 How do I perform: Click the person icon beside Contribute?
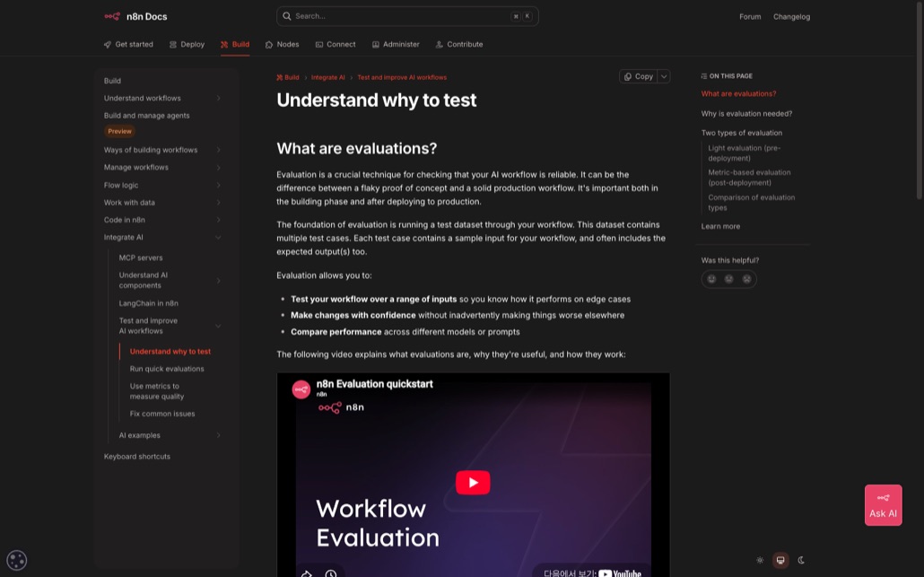pyautogui.click(x=439, y=45)
